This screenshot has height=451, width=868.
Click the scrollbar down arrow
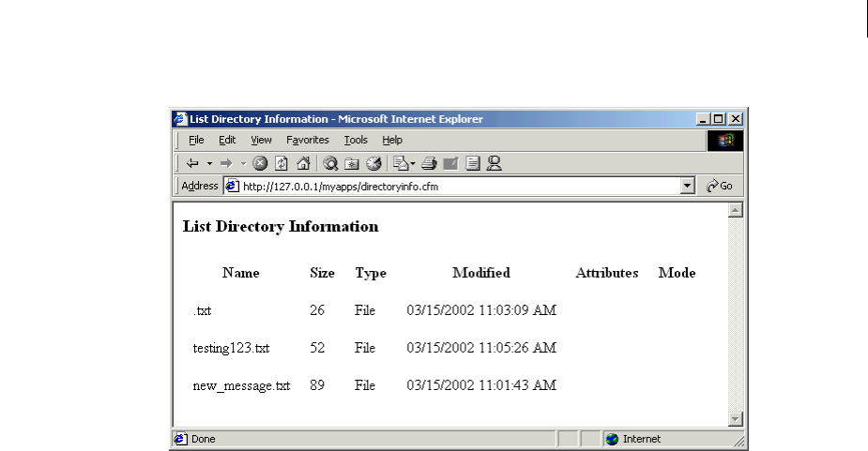(735, 419)
